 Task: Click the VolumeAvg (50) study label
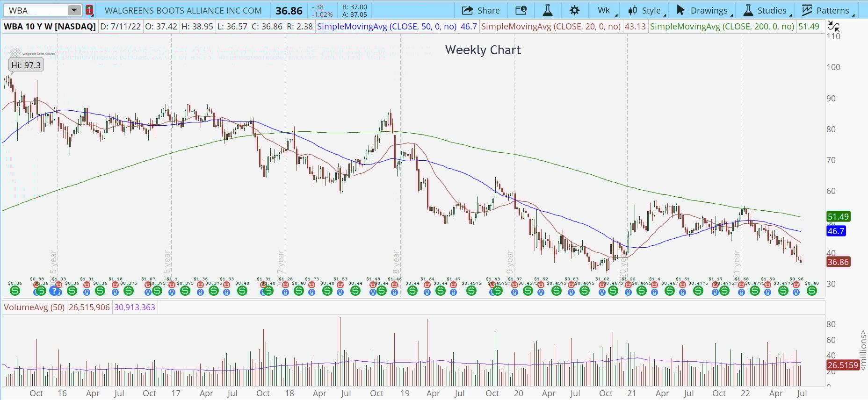pyautogui.click(x=34, y=307)
